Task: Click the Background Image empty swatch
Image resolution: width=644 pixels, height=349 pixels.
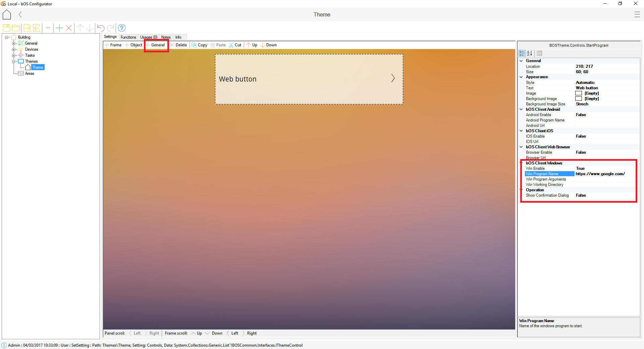Action: click(x=579, y=99)
